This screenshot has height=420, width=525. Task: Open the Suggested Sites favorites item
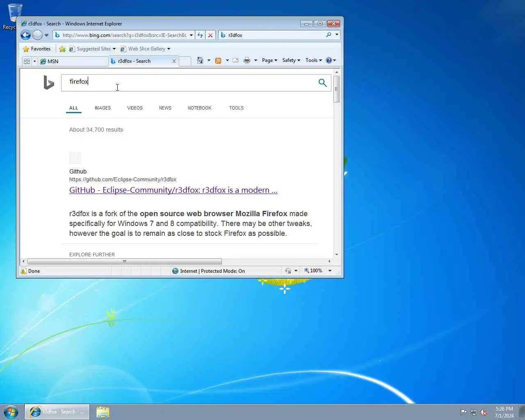pos(92,49)
